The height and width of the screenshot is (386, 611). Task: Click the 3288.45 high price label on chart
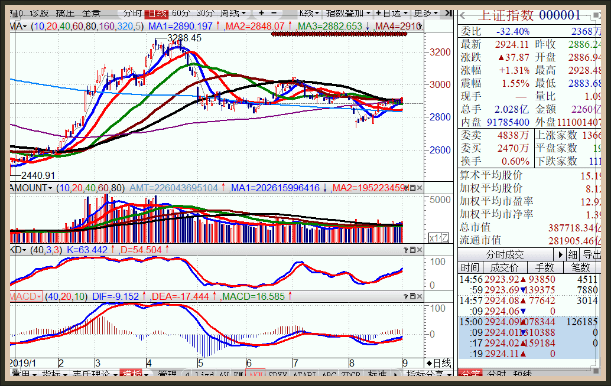coord(184,38)
